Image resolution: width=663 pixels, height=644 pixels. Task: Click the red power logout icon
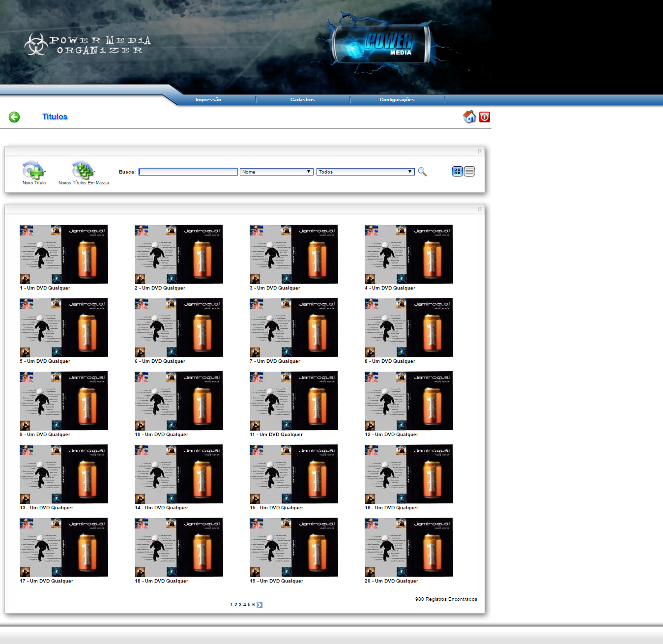(x=485, y=117)
